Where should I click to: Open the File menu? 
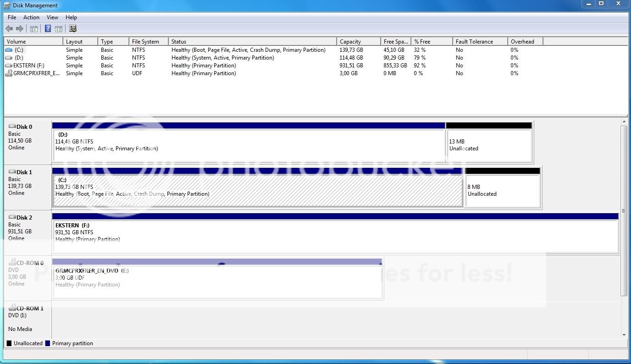click(12, 17)
